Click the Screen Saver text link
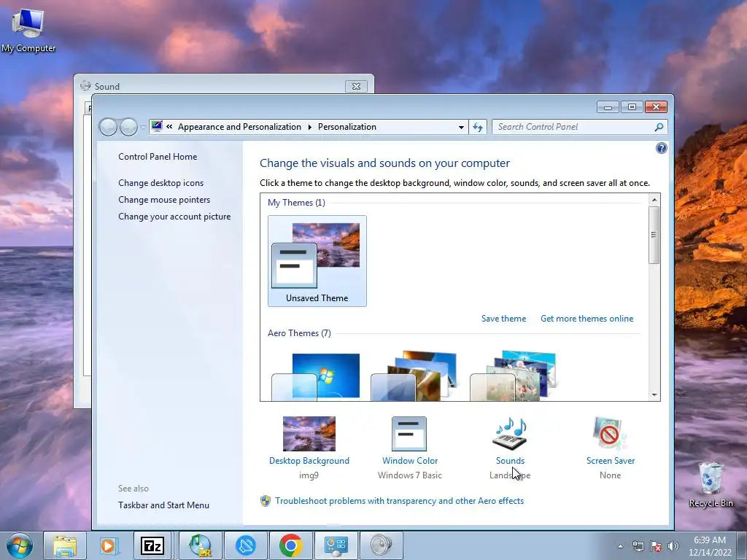 pos(611,461)
